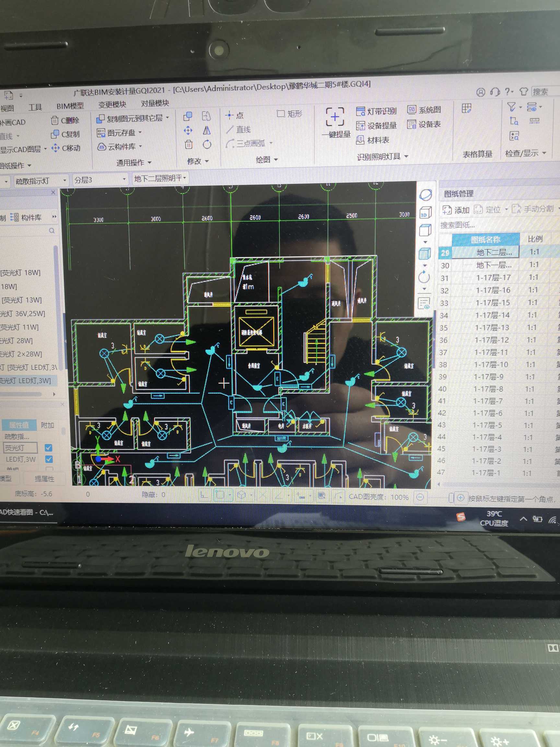Open 图元存盘 element save tool

tap(119, 133)
